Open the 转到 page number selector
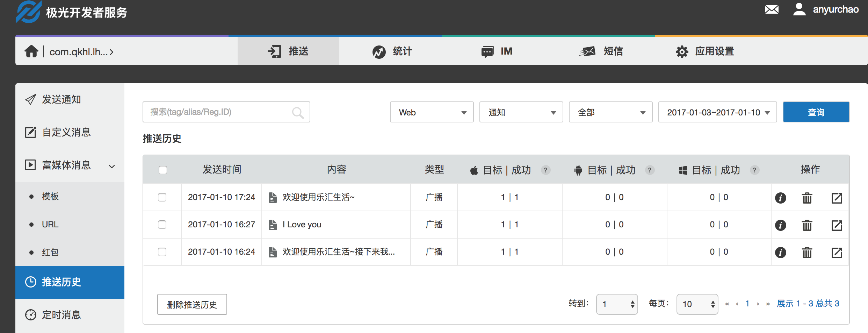 pyautogui.click(x=617, y=304)
